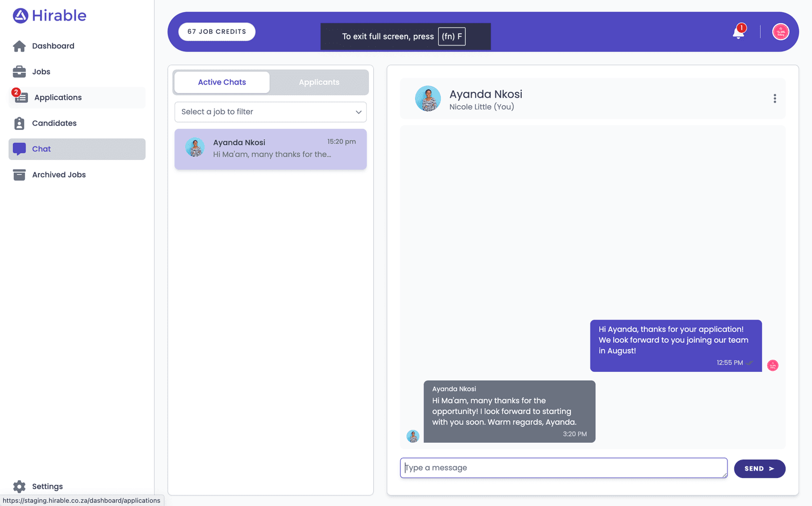Click the 67 Job Credits button
The image size is (812, 506).
(x=217, y=32)
